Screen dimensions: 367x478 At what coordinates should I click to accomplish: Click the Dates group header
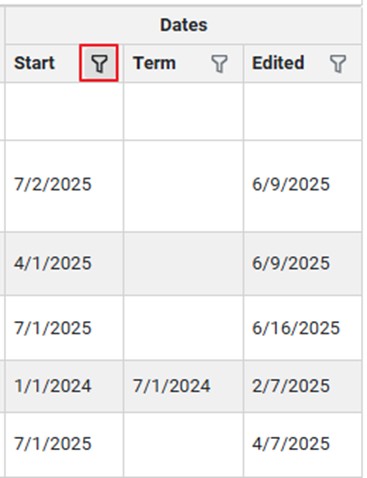pos(184,25)
